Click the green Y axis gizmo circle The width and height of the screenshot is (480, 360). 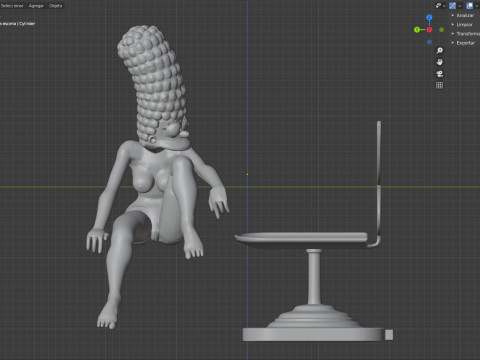pos(417,30)
